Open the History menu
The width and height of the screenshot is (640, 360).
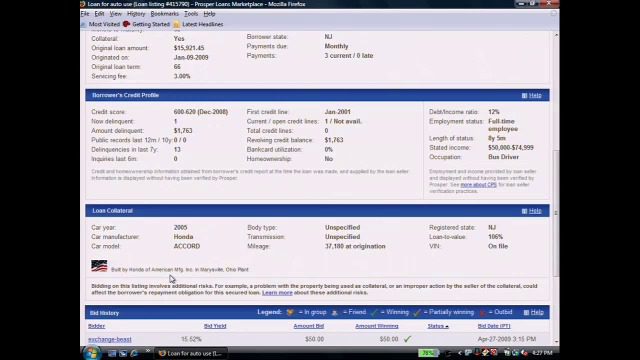coord(136,14)
